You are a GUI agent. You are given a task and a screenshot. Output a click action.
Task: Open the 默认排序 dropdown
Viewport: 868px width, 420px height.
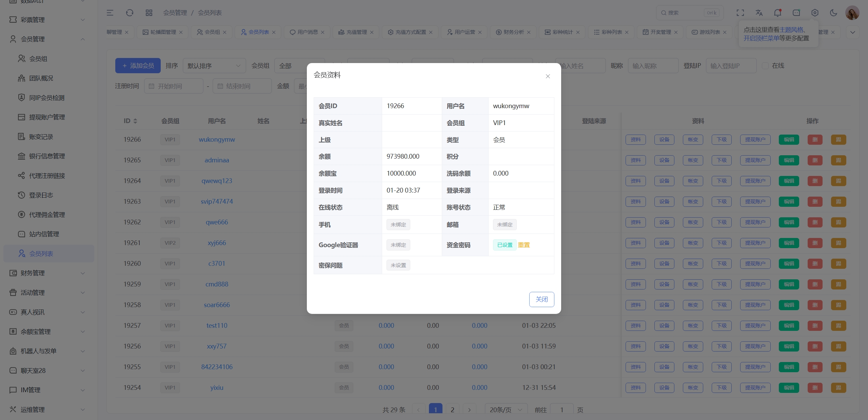[x=214, y=65]
